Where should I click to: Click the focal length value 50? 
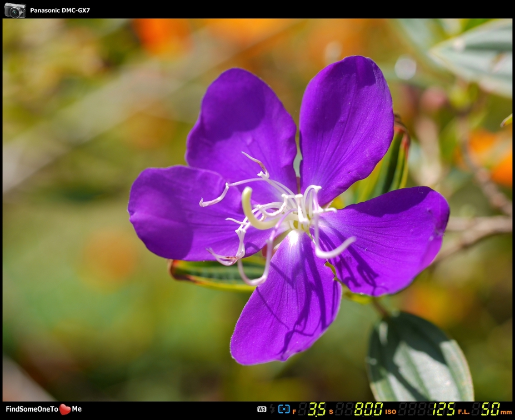coord(491,409)
